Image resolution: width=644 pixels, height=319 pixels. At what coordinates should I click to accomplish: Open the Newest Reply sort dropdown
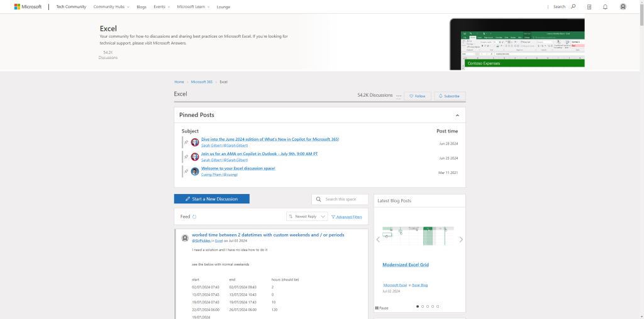pyautogui.click(x=307, y=217)
